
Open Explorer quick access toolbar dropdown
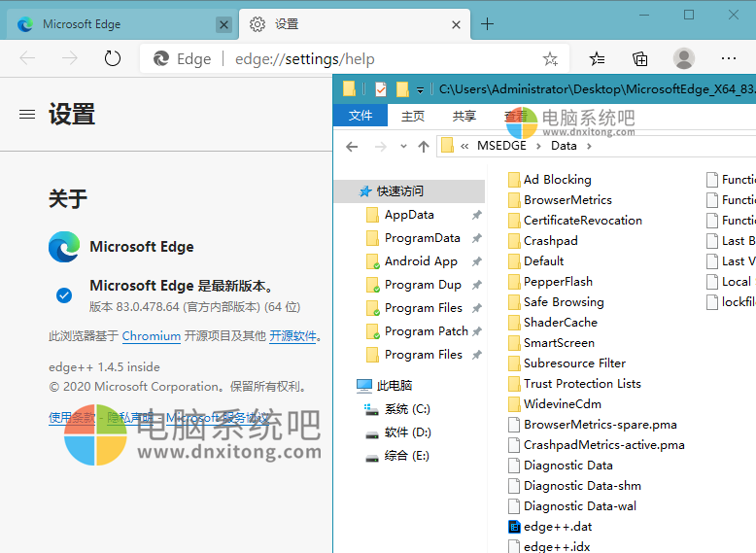click(x=420, y=90)
